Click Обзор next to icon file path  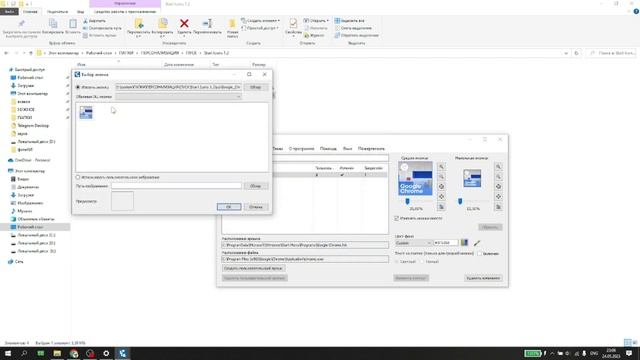pyautogui.click(x=256, y=87)
